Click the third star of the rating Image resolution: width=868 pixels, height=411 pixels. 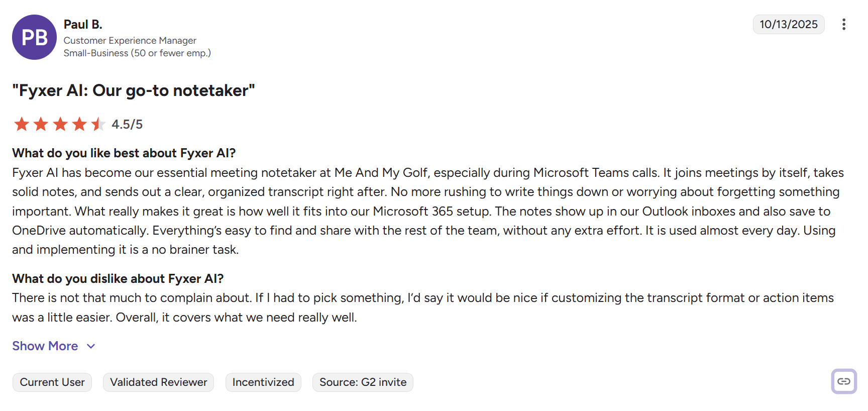coord(60,124)
